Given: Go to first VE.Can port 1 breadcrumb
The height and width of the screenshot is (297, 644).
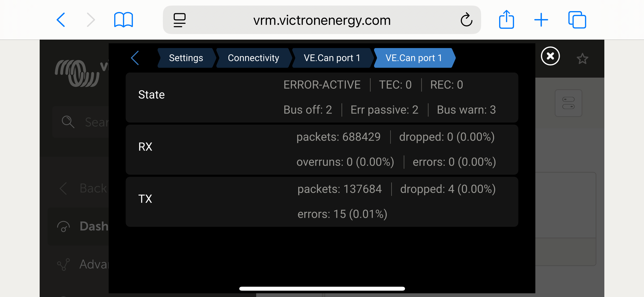Looking at the screenshot, I should (332, 58).
